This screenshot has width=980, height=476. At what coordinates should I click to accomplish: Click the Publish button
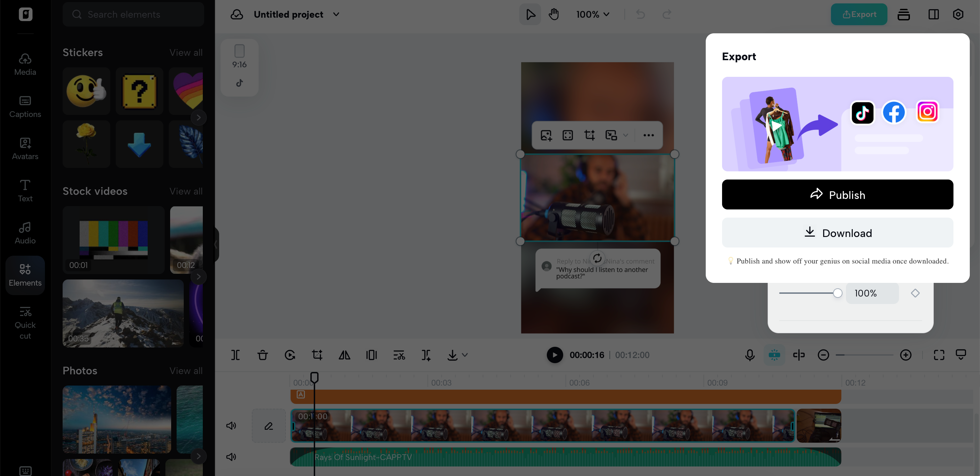[837, 194]
